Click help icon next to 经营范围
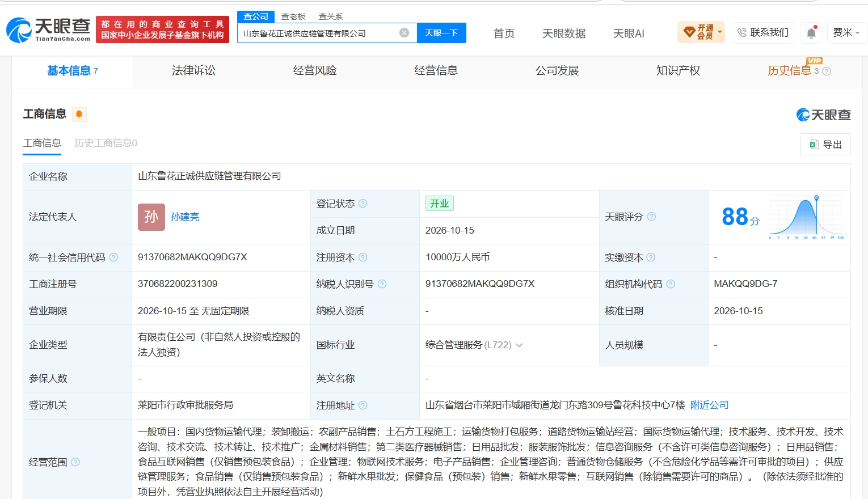This screenshot has height=499, width=868. pos(75,462)
